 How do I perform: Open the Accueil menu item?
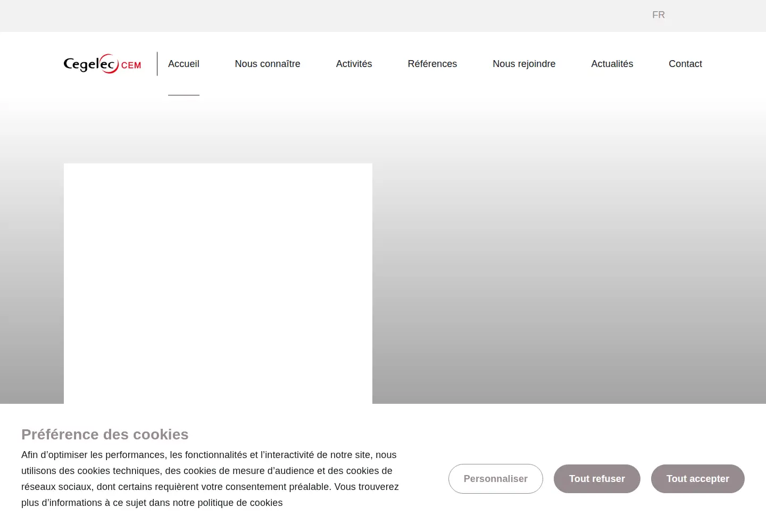pyautogui.click(x=184, y=64)
